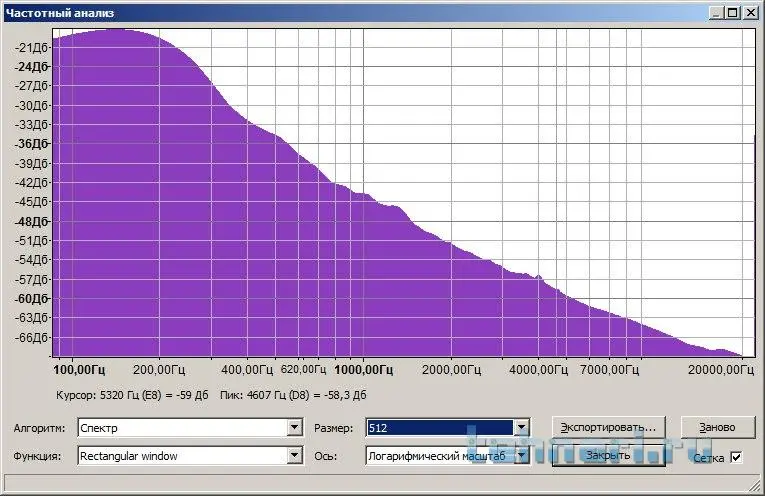Click the Размер label

point(334,428)
